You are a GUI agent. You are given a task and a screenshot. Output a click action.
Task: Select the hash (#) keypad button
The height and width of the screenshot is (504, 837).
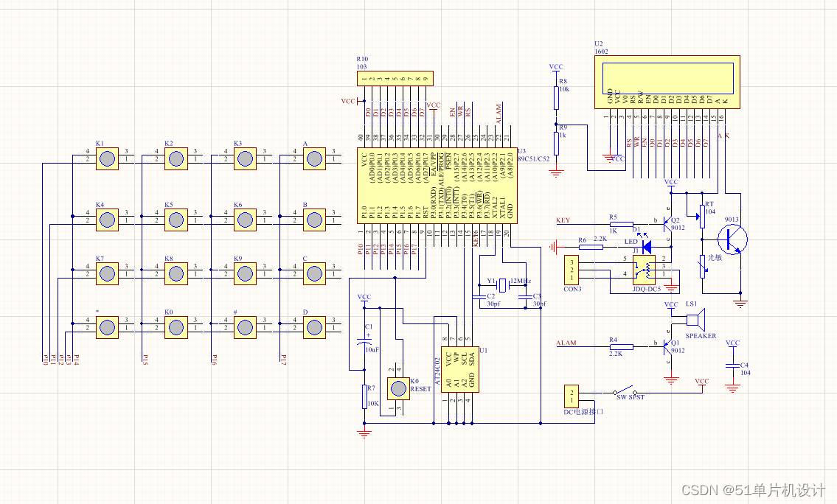pyautogui.click(x=245, y=327)
